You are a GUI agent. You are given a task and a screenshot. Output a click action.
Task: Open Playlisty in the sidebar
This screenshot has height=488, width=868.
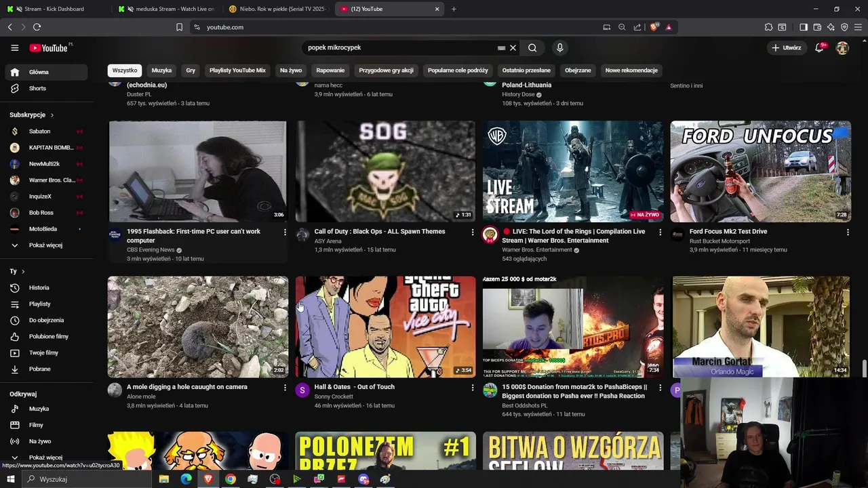pyautogui.click(x=46, y=304)
